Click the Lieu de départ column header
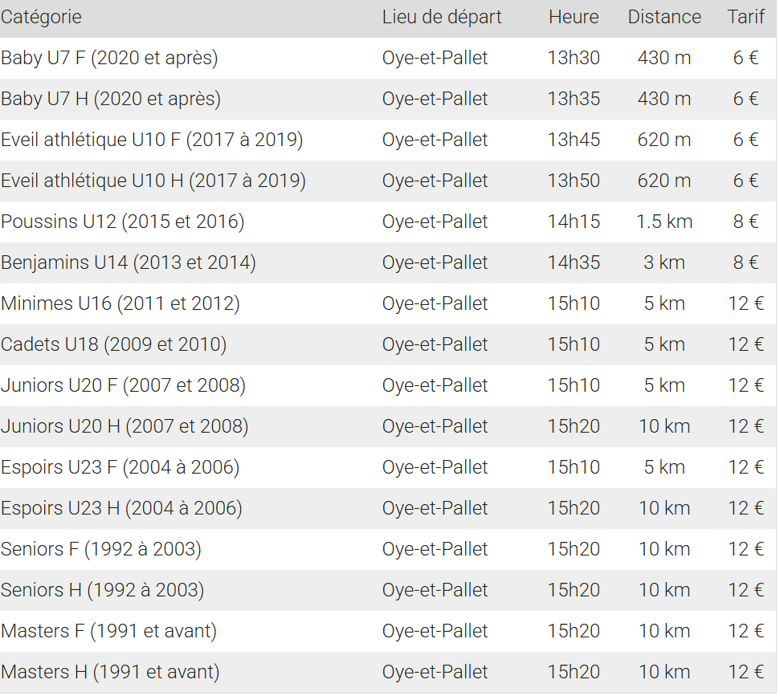This screenshot has height=700, width=780. click(442, 17)
